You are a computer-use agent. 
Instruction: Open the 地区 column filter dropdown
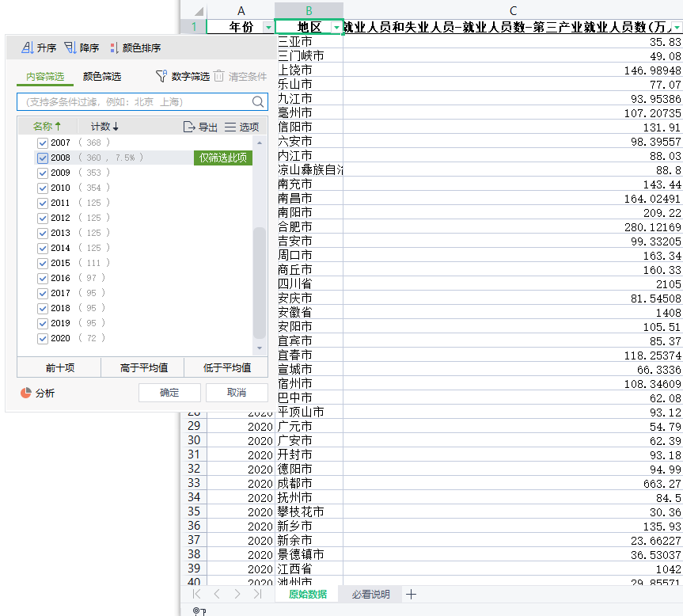tap(336, 28)
